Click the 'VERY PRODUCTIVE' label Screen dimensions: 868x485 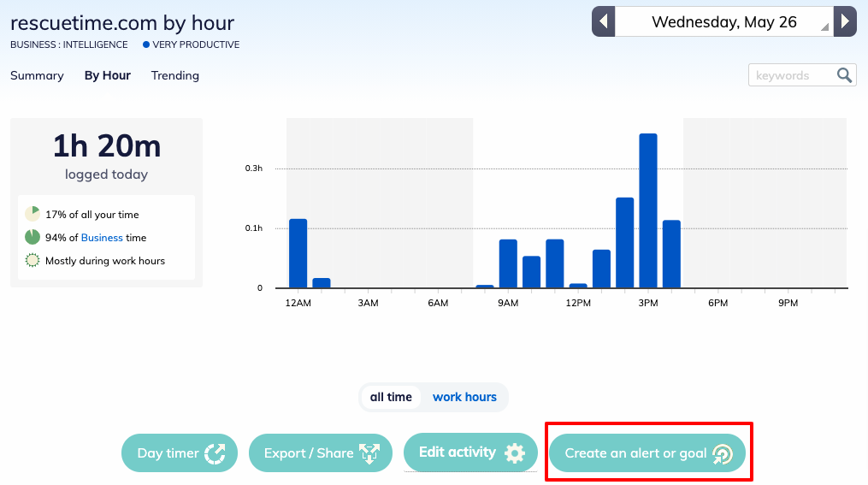(x=196, y=44)
